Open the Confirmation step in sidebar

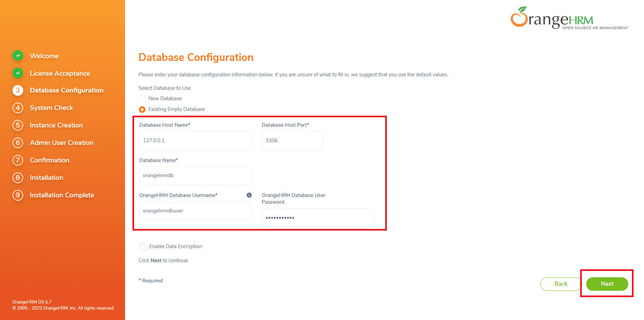[49, 160]
